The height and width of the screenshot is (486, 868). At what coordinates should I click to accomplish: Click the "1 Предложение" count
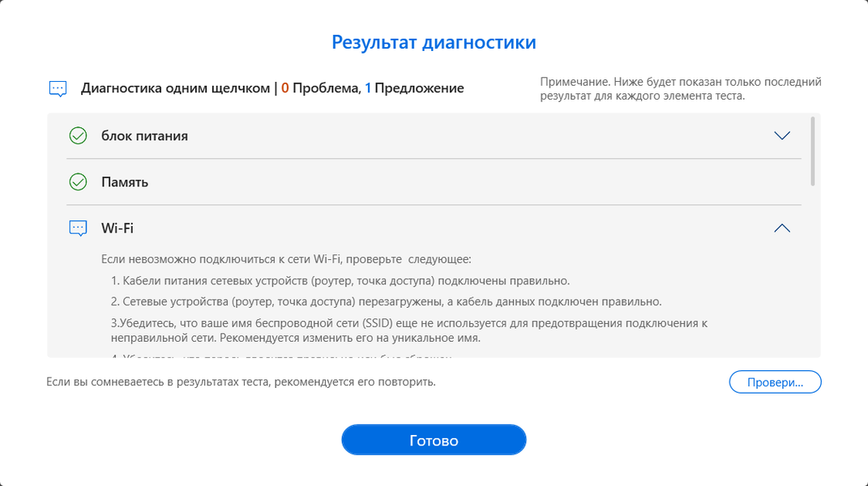[x=414, y=88]
